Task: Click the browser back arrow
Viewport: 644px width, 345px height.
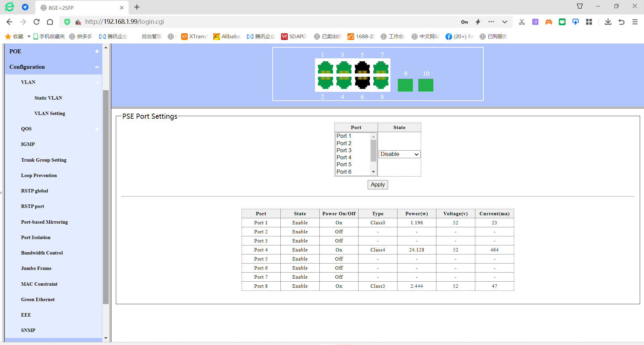Action: click(9, 22)
